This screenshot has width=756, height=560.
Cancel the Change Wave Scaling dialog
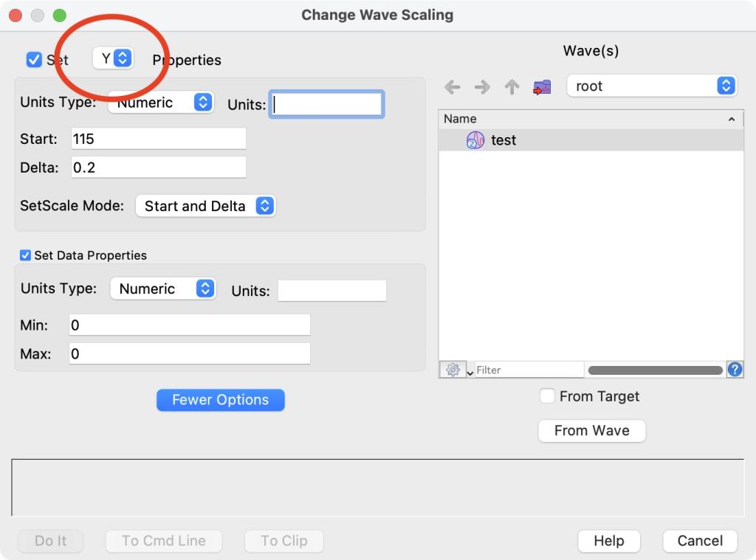pyautogui.click(x=700, y=541)
